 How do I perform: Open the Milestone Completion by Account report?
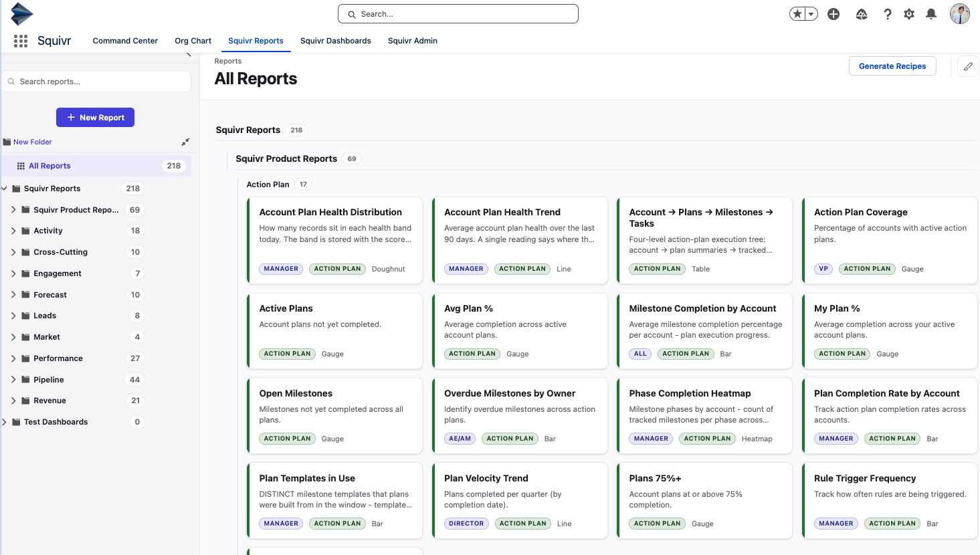[704, 331]
